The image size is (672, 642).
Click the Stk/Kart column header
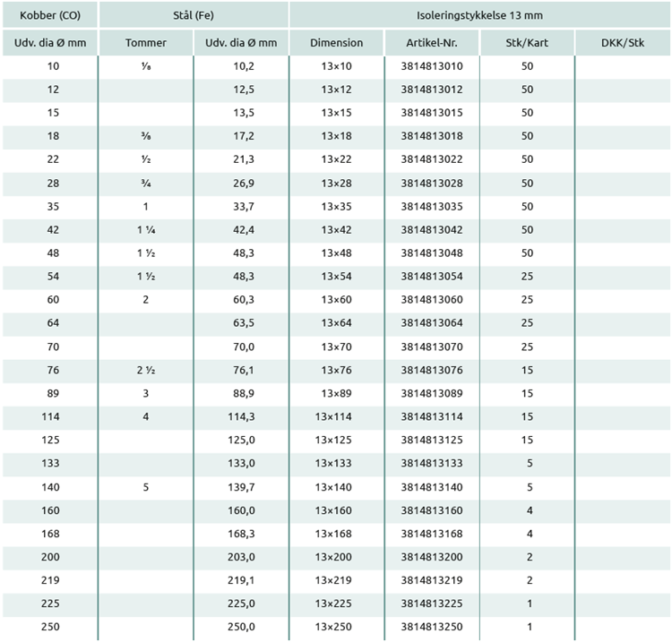[527, 43]
